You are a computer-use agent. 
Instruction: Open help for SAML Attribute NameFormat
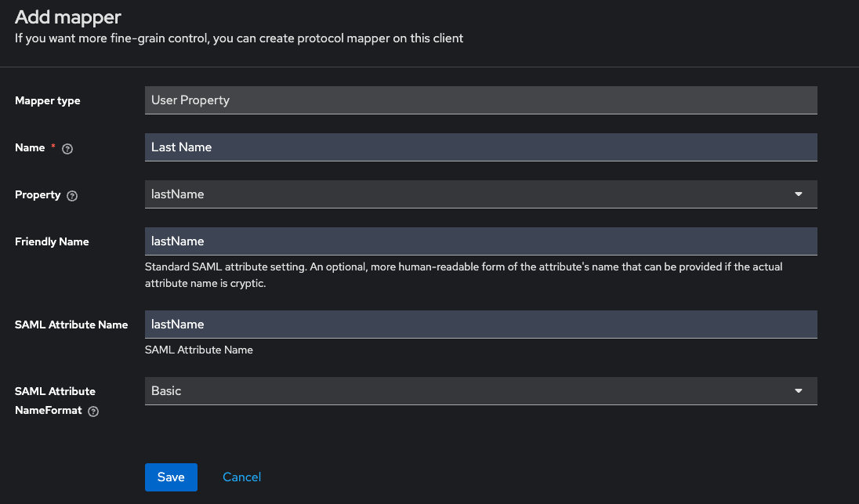(93, 411)
